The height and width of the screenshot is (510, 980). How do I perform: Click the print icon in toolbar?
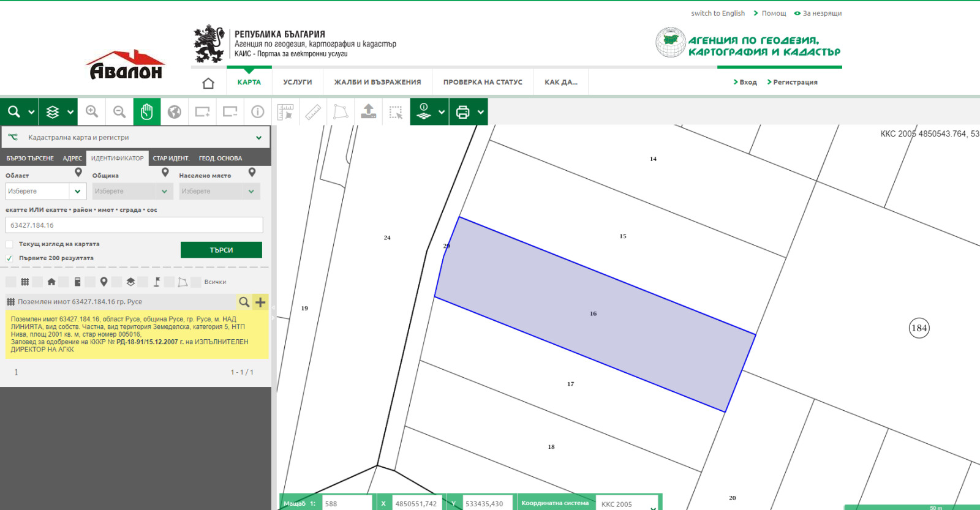point(463,112)
